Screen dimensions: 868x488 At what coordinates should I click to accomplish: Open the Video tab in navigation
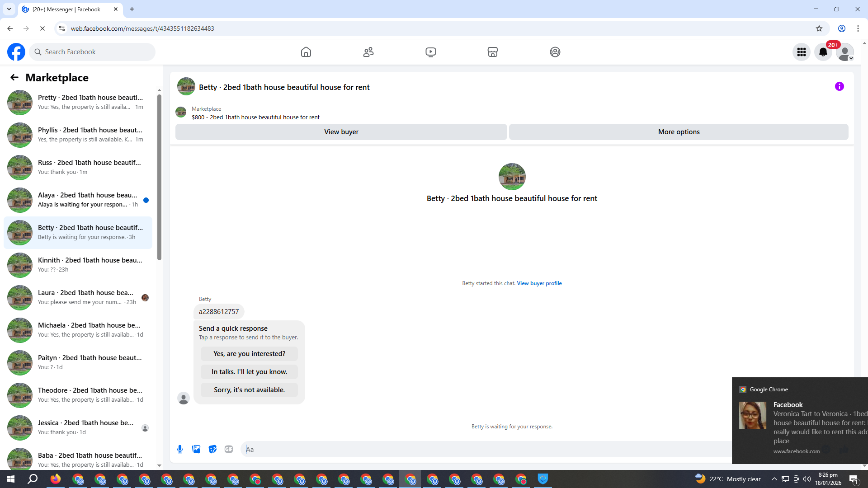pos(430,52)
